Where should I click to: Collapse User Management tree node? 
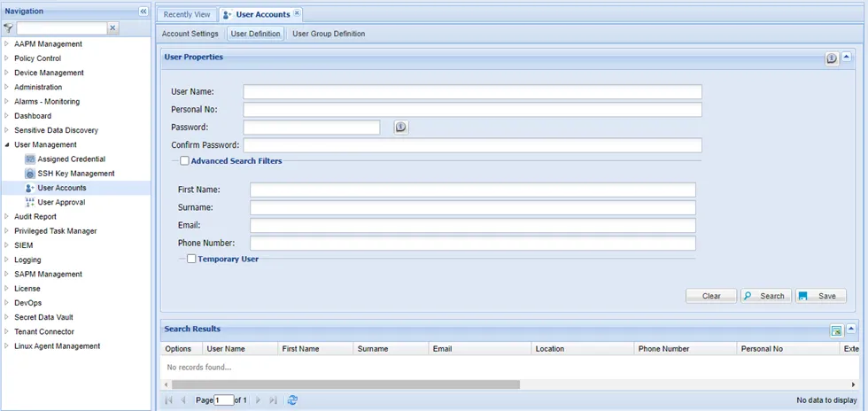tap(7, 144)
